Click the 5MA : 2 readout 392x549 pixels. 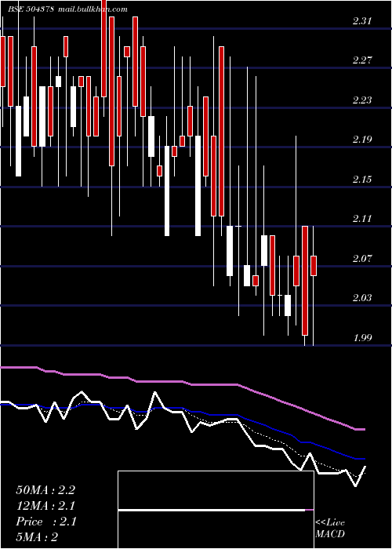click(37, 537)
